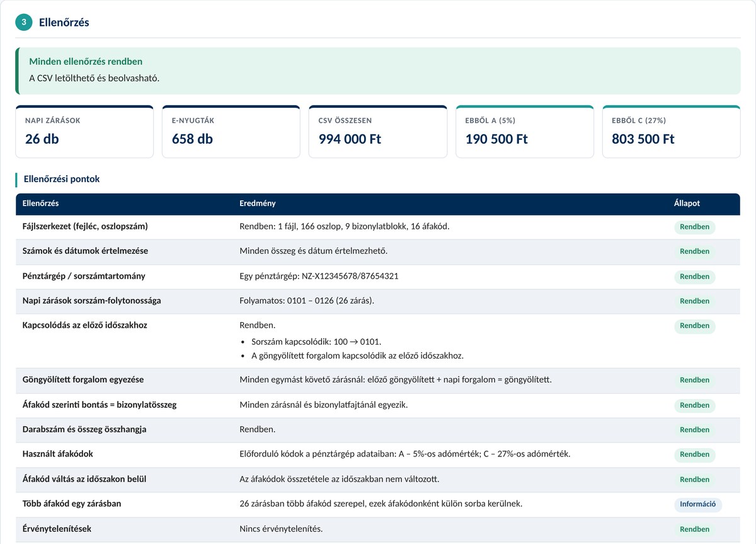This screenshot has width=756, height=544.
Task: Click Rendben badge for sorszám-folytonossága row
Action: 694,301
